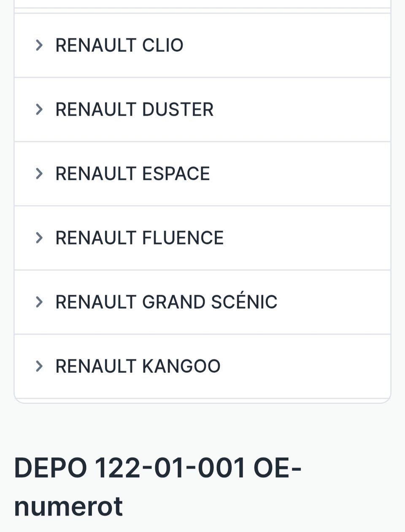This screenshot has width=405, height=532.
Task: Click the DEPO 122-01-001 OE-numerot heading
Action: coord(158,487)
